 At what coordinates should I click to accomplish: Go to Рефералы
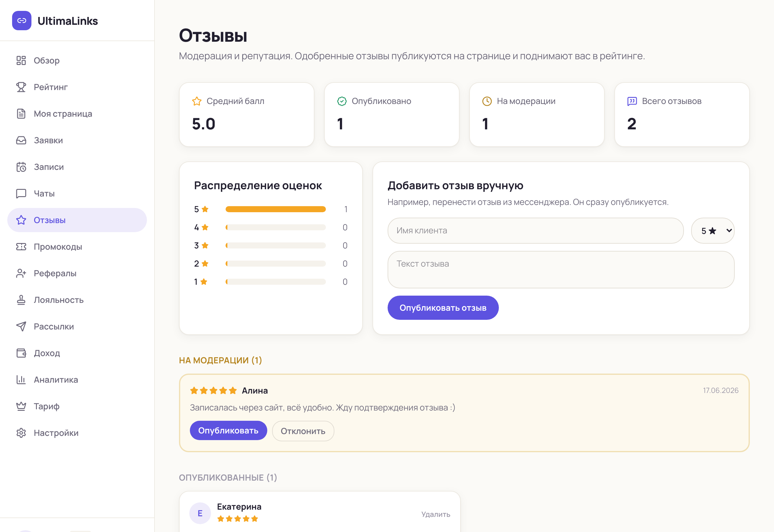pyautogui.click(x=77, y=273)
